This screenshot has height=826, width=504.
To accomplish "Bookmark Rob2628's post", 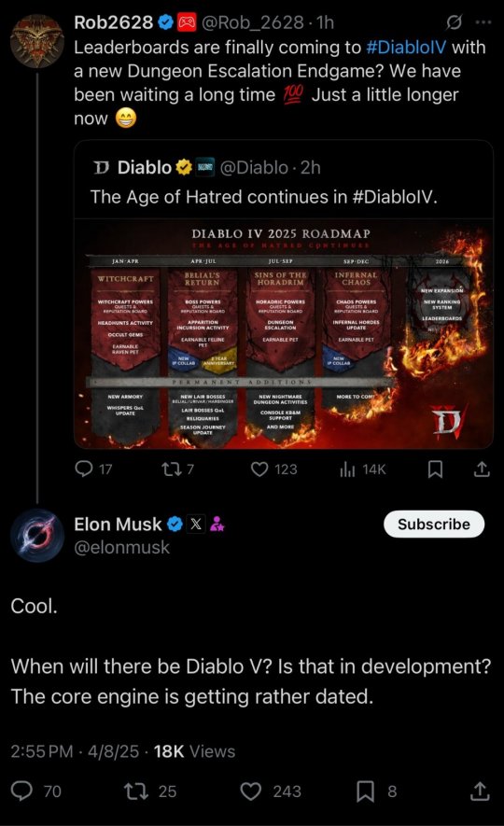I will pyautogui.click(x=435, y=469).
